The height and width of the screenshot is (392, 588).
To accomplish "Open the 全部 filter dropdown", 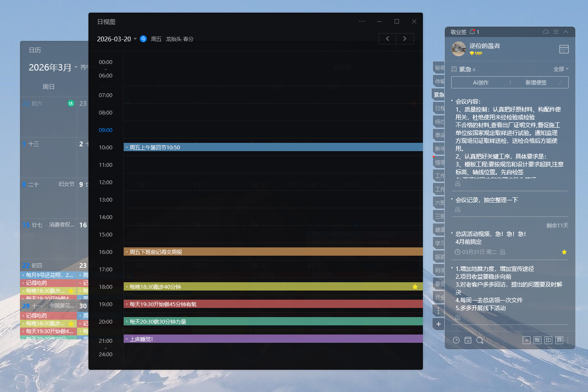I will tap(561, 69).
